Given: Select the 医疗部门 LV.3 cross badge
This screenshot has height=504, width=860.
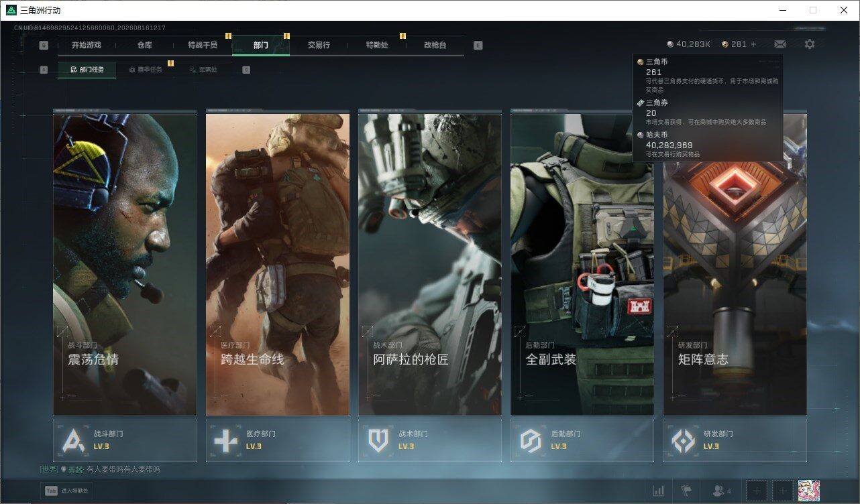Looking at the screenshot, I should pos(278,440).
